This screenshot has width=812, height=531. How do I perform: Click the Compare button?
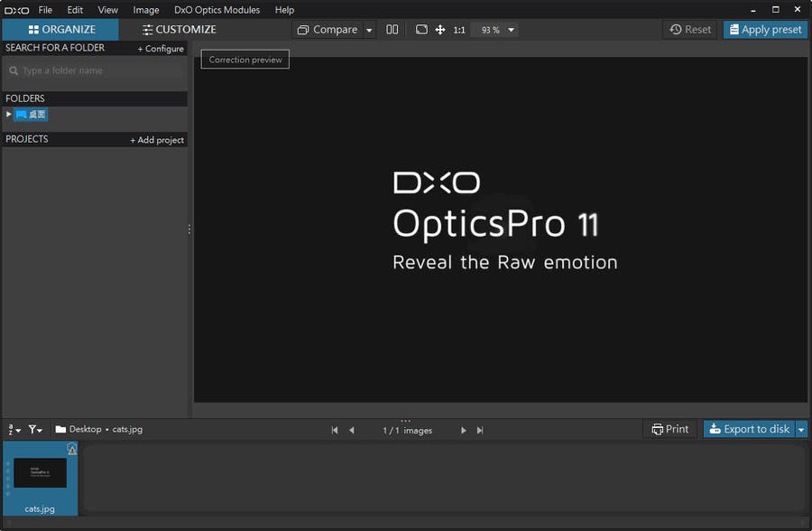point(328,30)
